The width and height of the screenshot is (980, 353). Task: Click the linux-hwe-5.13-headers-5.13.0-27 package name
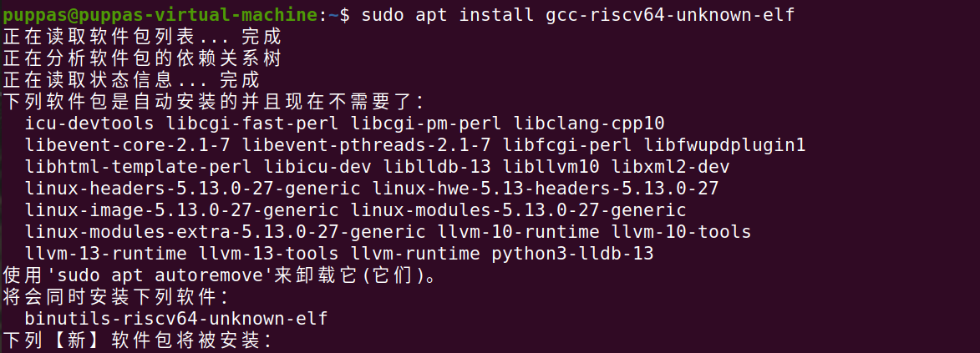pyautogui.click(x=546, y=189)
